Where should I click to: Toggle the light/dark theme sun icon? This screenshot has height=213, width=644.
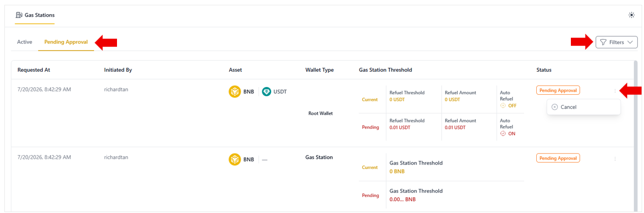[x=631, y=15]
